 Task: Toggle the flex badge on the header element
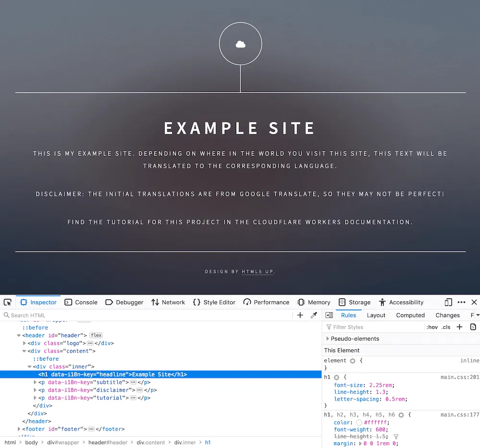click(96, 335)
